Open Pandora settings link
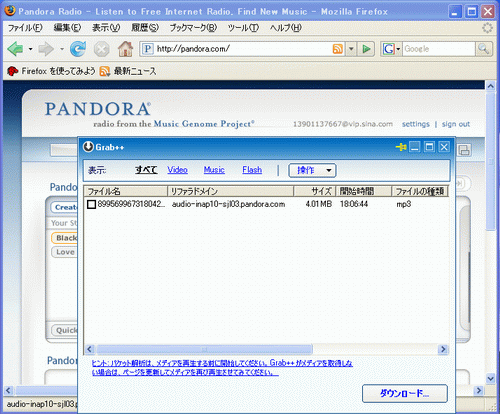The height and width of the screenshot is (414, 500). pyautogui.click(x=416, y=124)
